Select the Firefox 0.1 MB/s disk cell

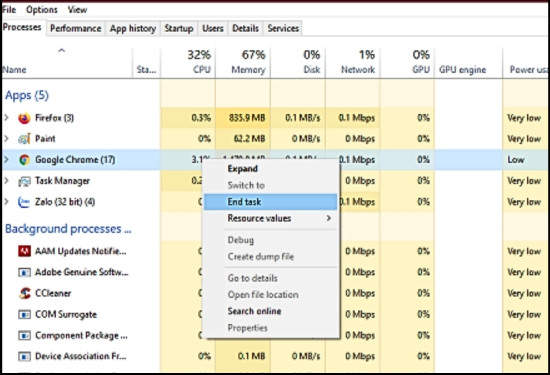[x=298, y=118]
